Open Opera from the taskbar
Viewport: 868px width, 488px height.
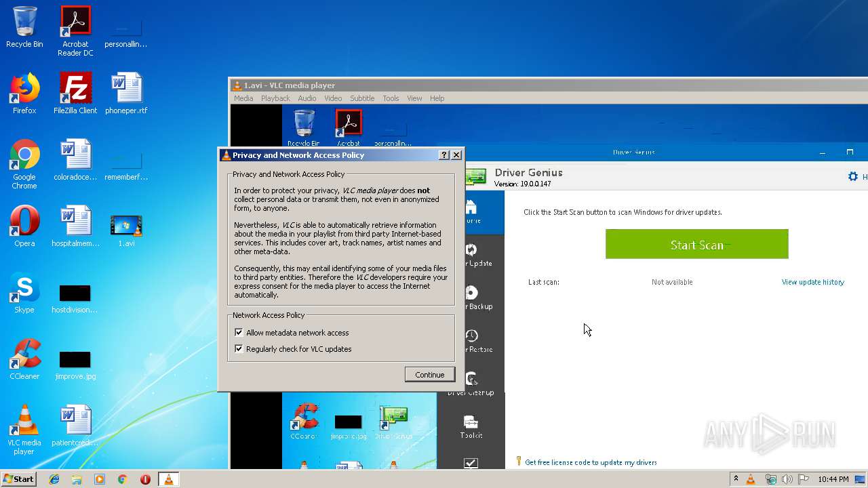(x=145, y=479)
